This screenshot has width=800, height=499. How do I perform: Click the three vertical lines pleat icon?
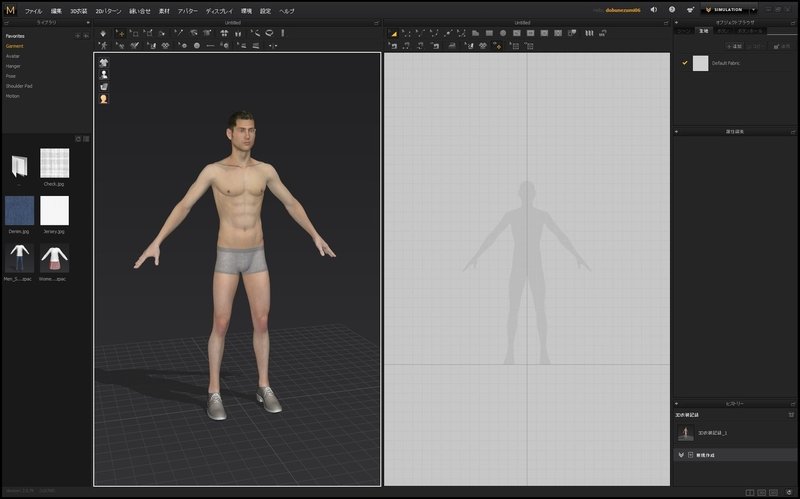click(x=589, y=33)
